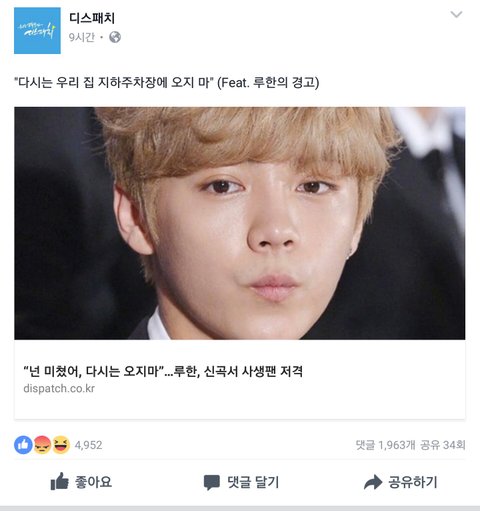Tap the 댓글 달기 button

click(241, 482)
